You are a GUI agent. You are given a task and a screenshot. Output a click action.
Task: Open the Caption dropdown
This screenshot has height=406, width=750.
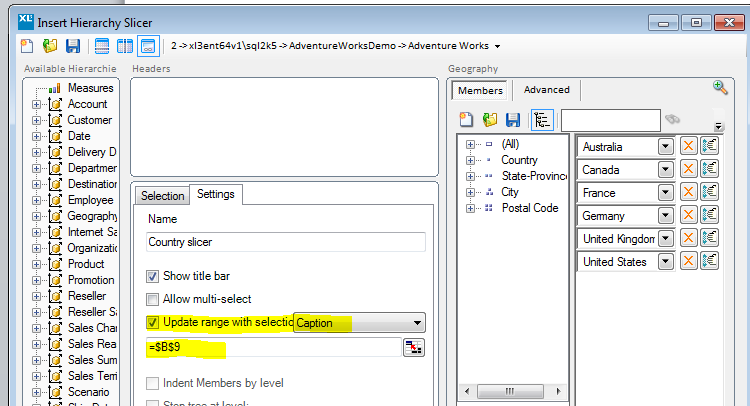coord(417,323)
